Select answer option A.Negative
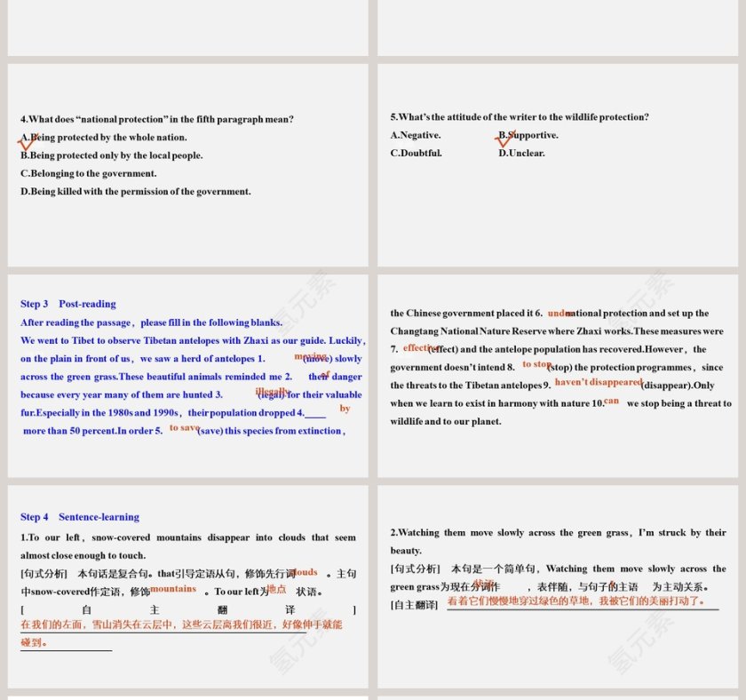 (x=416, y=135)
